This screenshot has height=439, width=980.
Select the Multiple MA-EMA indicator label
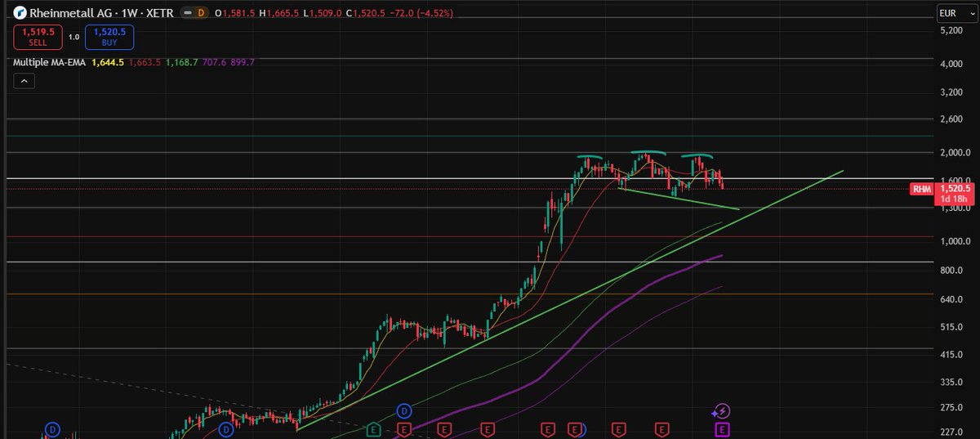point(51,62)
